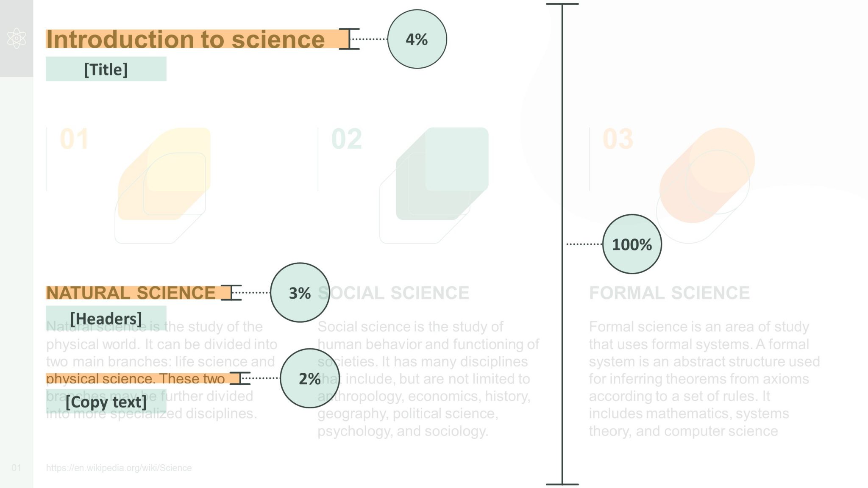Click the [Headers] label box
The height and width of the screenshot is (488, 868).
[106, 318]
